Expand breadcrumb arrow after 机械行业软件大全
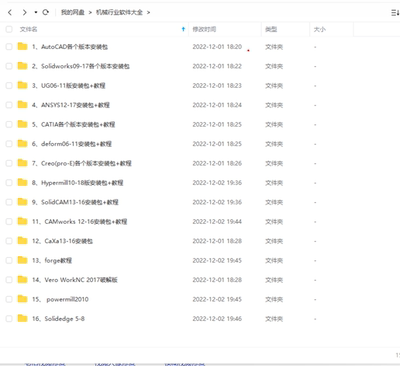 pos(148,13)
